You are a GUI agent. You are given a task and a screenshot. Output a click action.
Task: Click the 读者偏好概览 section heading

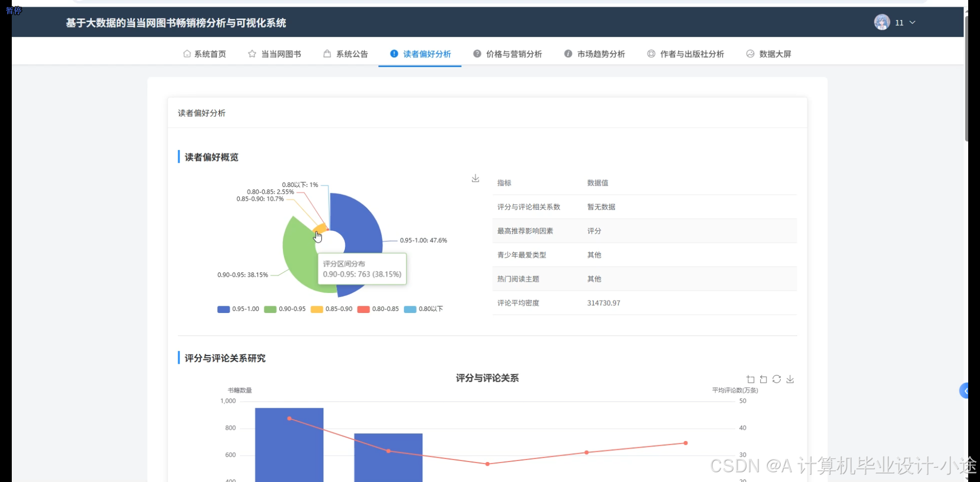[x=211, y=157]
